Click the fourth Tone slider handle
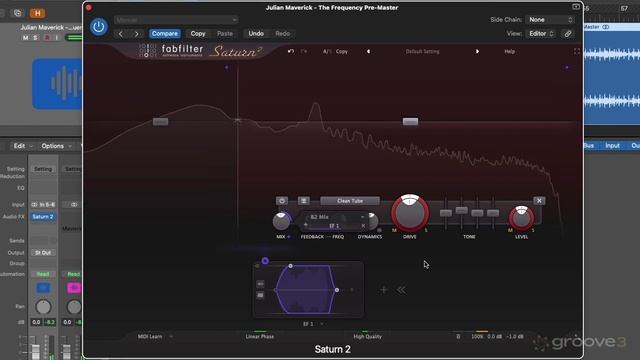This screenshot has height=360, width=640. point(493,213)
